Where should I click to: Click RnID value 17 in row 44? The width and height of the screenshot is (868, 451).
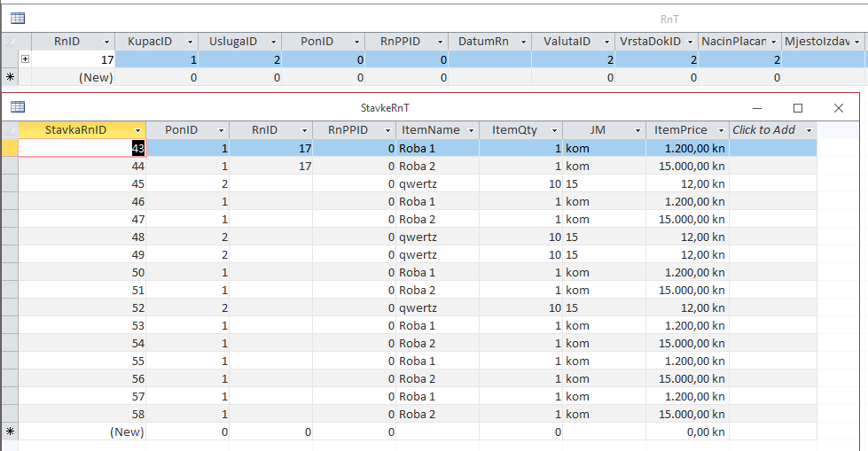[270, 166]
